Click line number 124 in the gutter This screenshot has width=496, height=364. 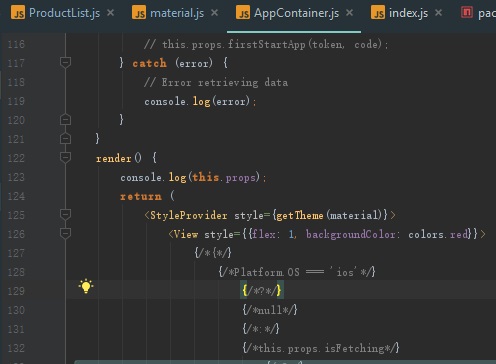pos(16,196)
